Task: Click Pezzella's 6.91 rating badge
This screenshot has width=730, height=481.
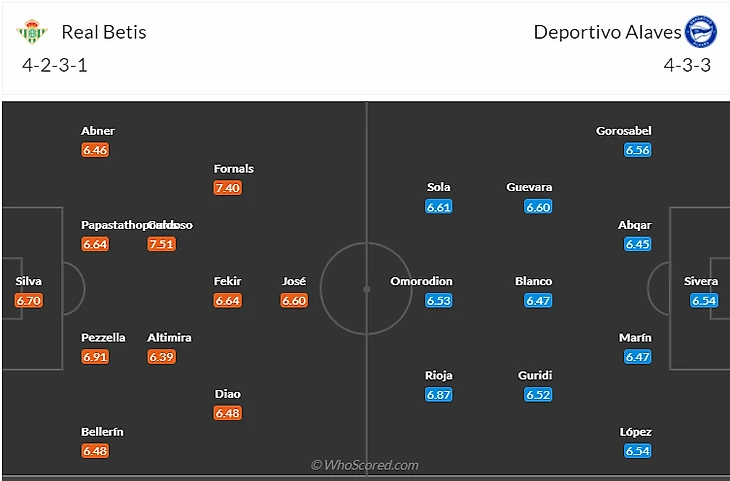Action: click(95, 357)
